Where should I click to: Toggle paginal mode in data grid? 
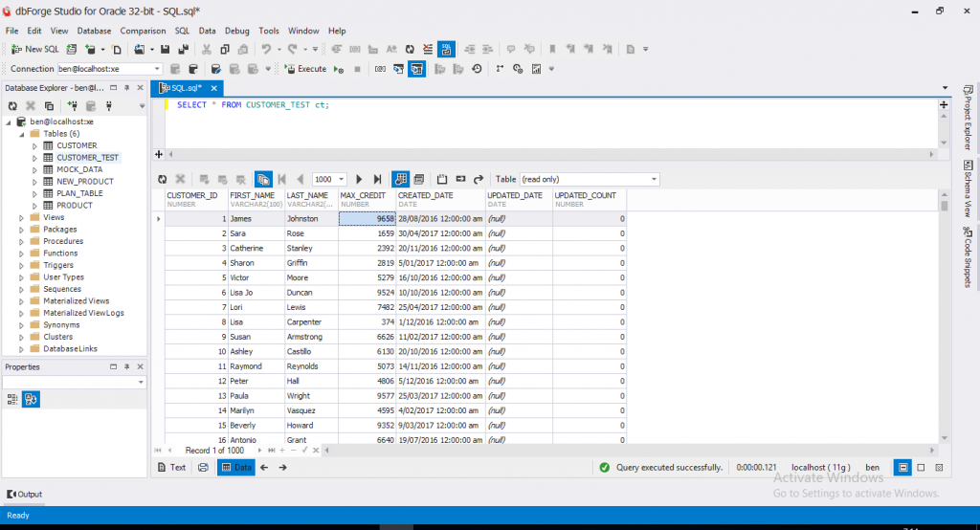click(x=263, y=179)
